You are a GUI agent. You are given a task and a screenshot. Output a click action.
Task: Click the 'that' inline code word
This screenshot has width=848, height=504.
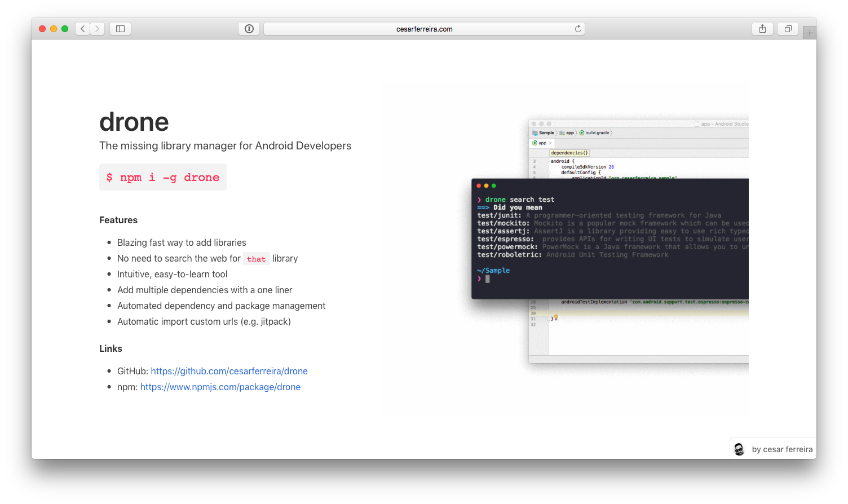click(256, 259)
